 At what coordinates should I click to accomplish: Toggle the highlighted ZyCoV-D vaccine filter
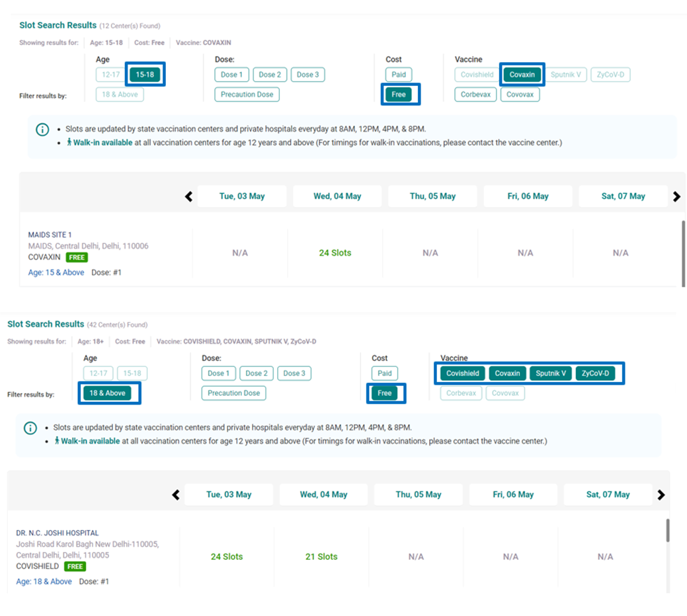pyautogui.click(x=595, y=373)
